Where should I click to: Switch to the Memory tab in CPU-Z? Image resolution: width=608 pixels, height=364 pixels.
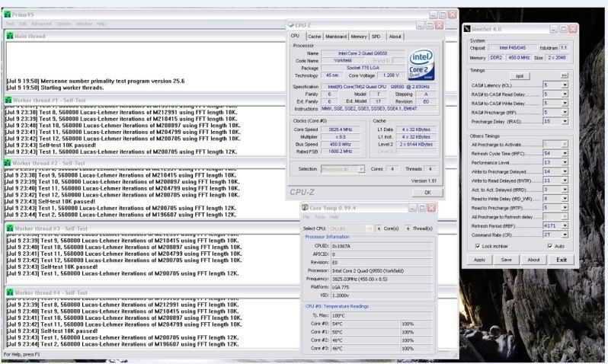click(x=359, y=37)
